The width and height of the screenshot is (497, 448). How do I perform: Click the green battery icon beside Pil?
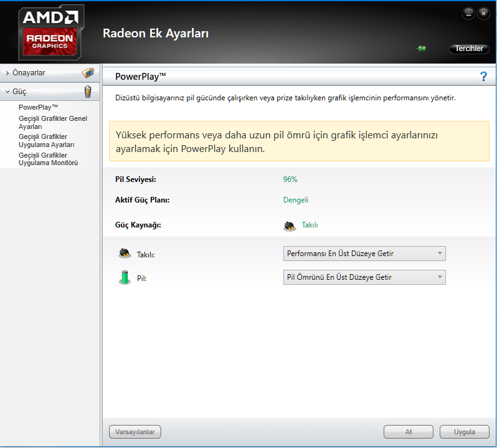click(x=125, y=277)
